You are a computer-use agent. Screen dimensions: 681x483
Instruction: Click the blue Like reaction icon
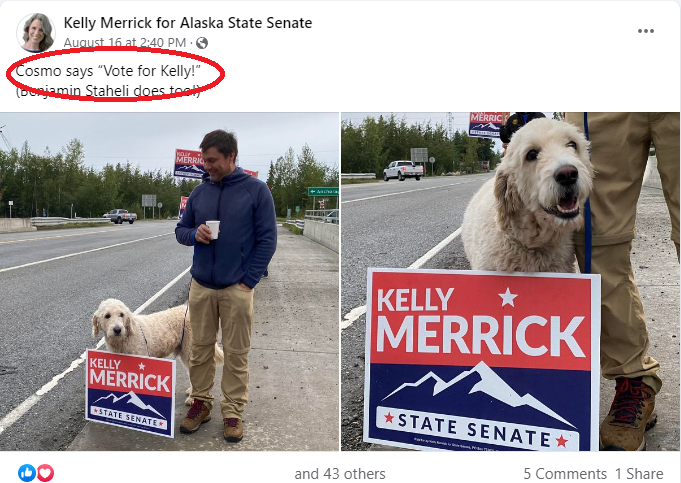(27, 473)
